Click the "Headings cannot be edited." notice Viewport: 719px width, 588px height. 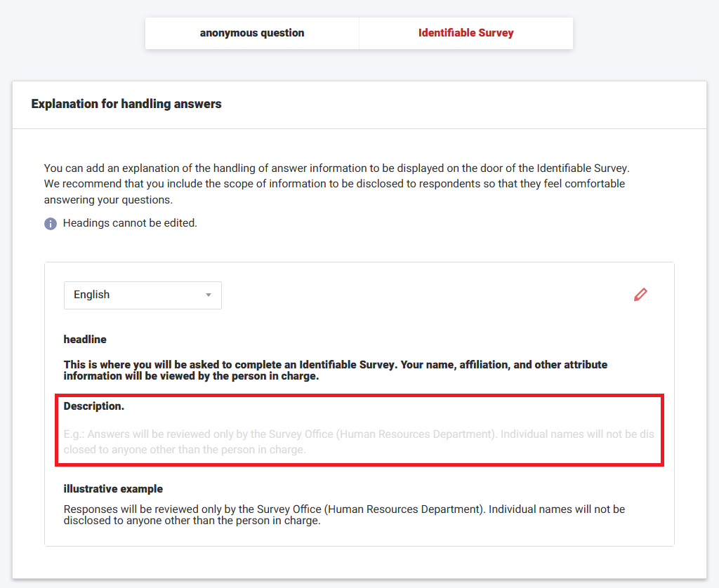(130, 224)
